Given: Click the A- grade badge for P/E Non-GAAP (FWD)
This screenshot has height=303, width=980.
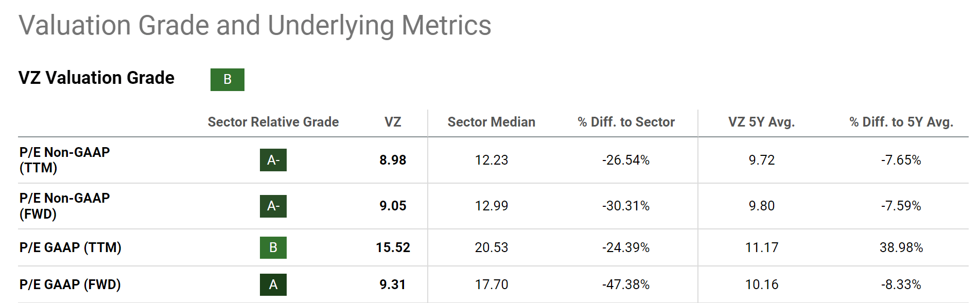Looking at the screenshot, I should tap(273, 206).
